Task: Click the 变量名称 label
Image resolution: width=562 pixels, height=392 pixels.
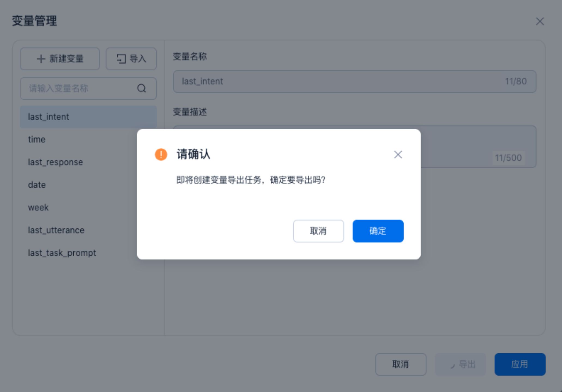Action: (x=190, y=57)
